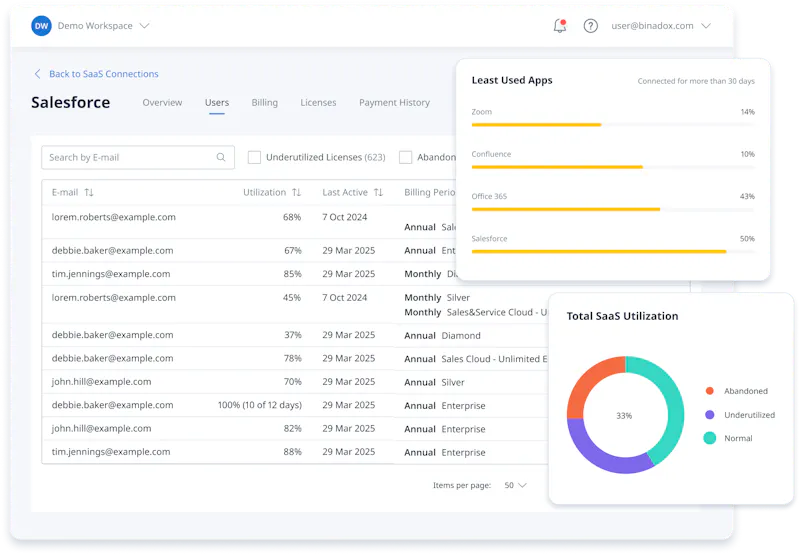Click the 33% donut center label
The width and height of the screenshot is (800, 555).
[x=624, y=416]
